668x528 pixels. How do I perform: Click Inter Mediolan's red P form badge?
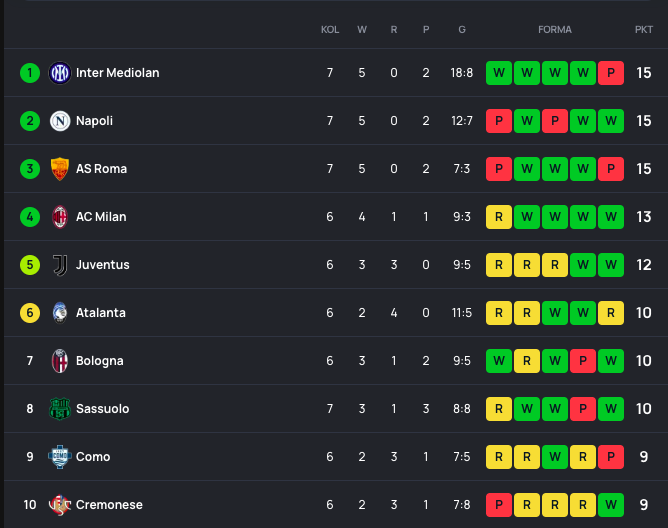(x=610, y=73)
